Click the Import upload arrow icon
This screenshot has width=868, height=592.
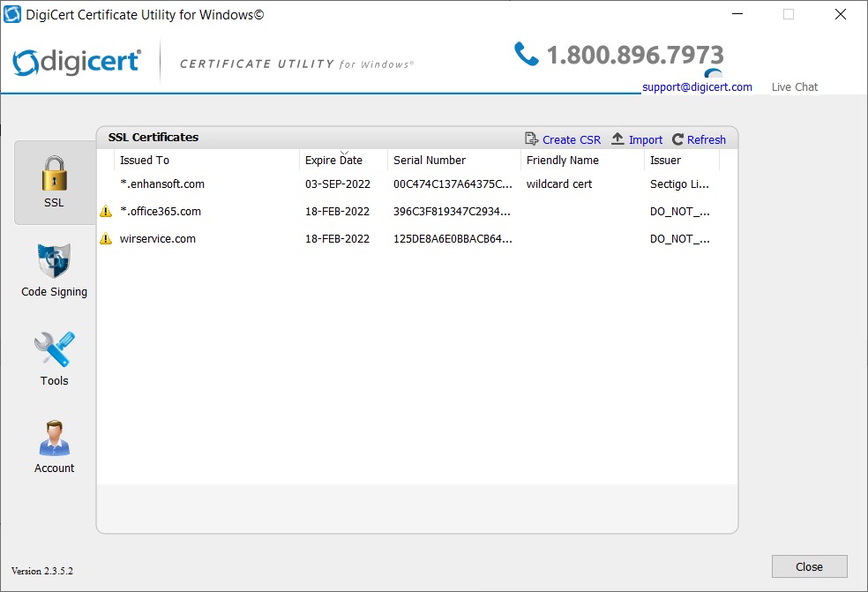click(x=616, y=139)
